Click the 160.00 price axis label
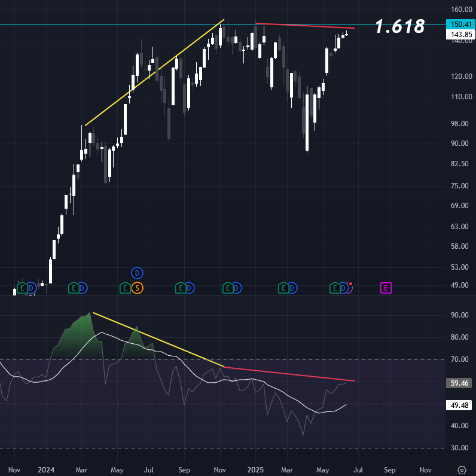Viewport: 476px width, 476px height. pos(462,10)
